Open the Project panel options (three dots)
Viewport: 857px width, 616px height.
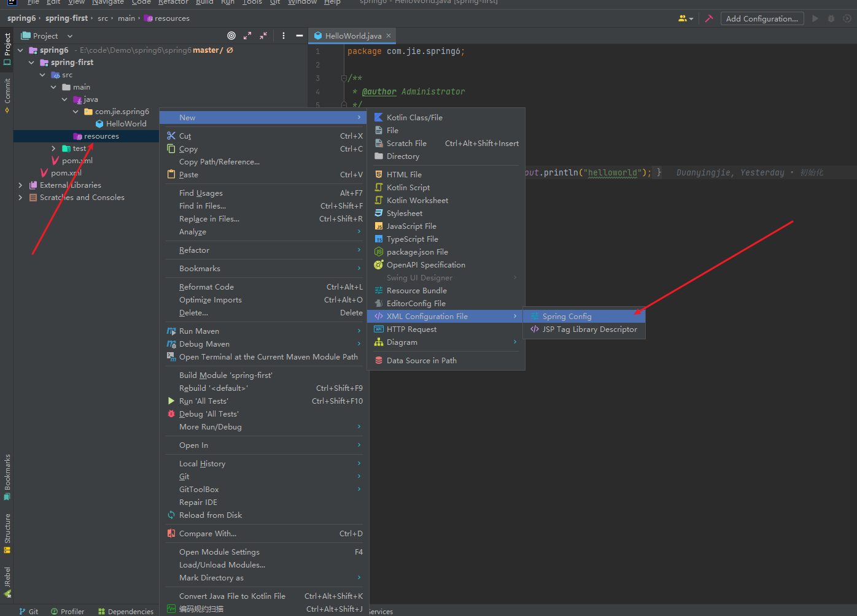pos(284,36)
